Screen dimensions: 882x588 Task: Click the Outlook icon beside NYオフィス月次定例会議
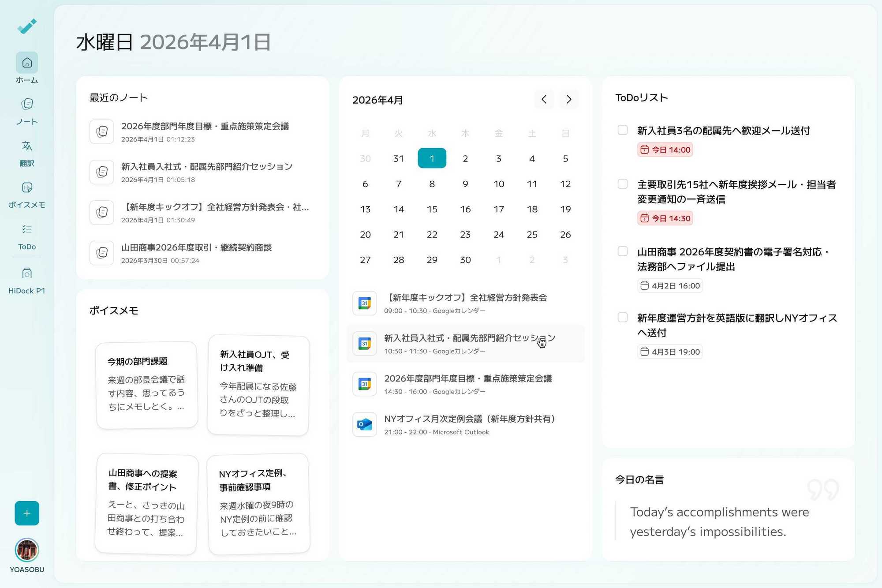364,424
